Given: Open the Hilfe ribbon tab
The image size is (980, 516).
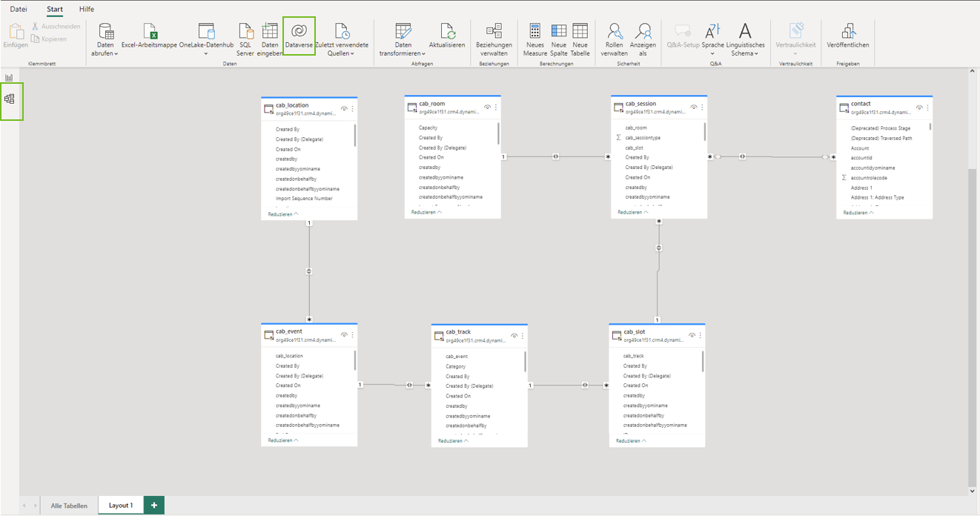Looking at the screenshot, I should (x=87, y=9).
